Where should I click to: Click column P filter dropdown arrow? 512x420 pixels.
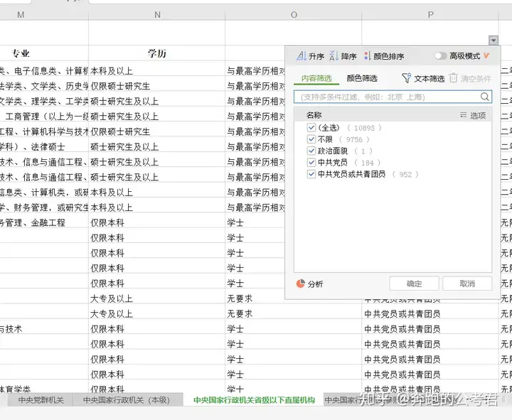pyautogui.click(x=494, y=40)
